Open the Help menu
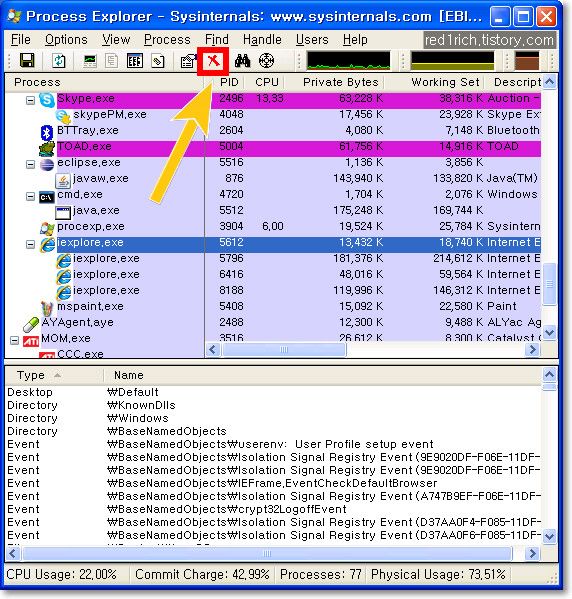The height and width of the screenshot is (599, 572). coord(355,40)
